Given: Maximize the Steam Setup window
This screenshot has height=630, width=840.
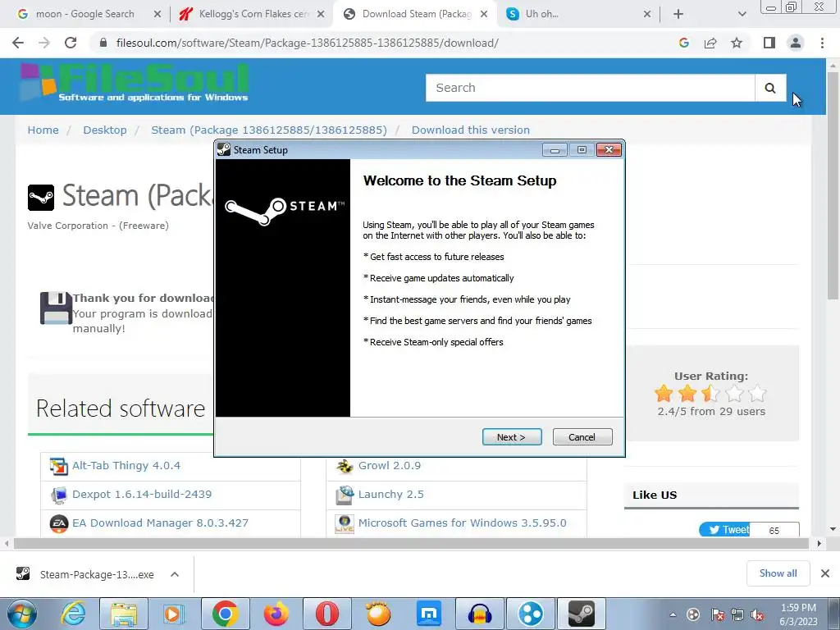Looking at the screenshot, I should point(582,150).
